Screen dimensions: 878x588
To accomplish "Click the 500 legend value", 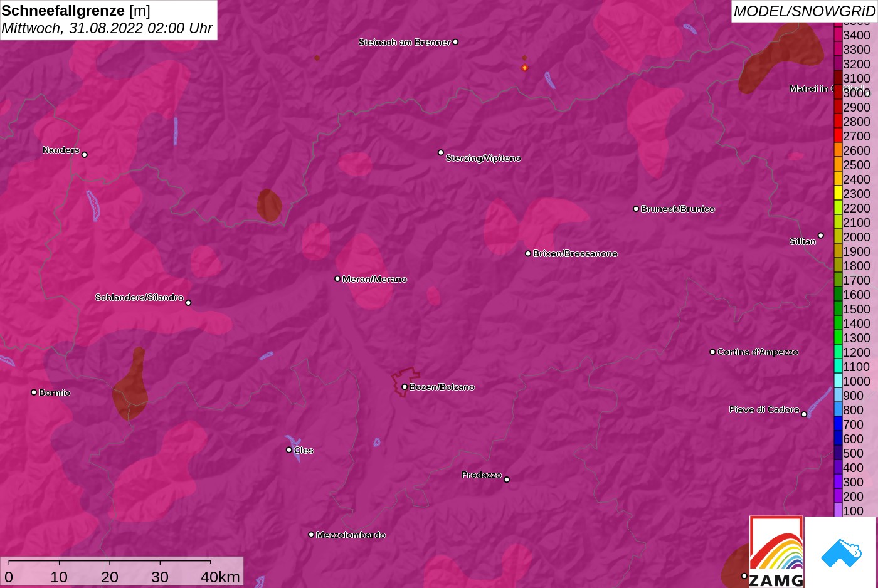I will [853, 453].
